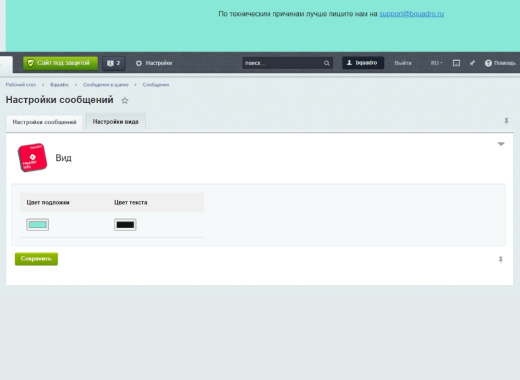This screenshot has width=520, height=380.
Task: Add page to favorites with star icon
Action: 125,100
